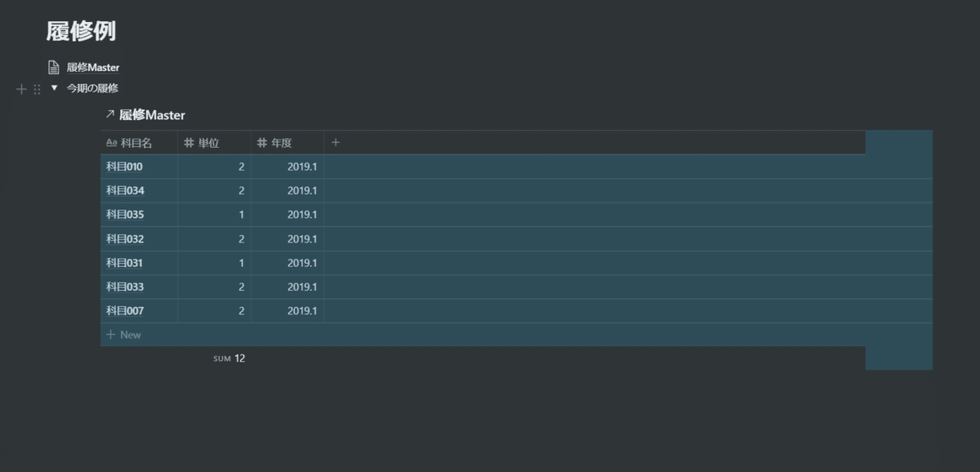Screen dimensions: 980x472
Task: Open the 単位 column header menu
Action: point(208,143)
